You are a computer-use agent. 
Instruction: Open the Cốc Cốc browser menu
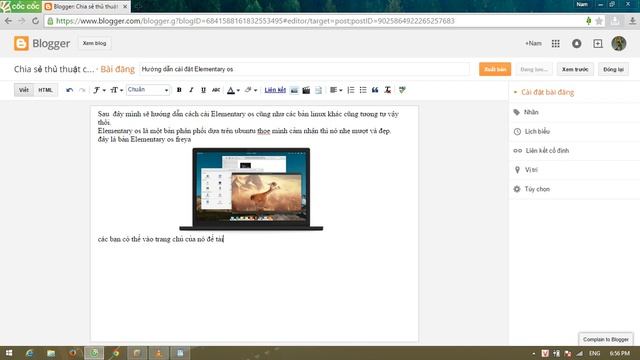click(x=20, y=6)
